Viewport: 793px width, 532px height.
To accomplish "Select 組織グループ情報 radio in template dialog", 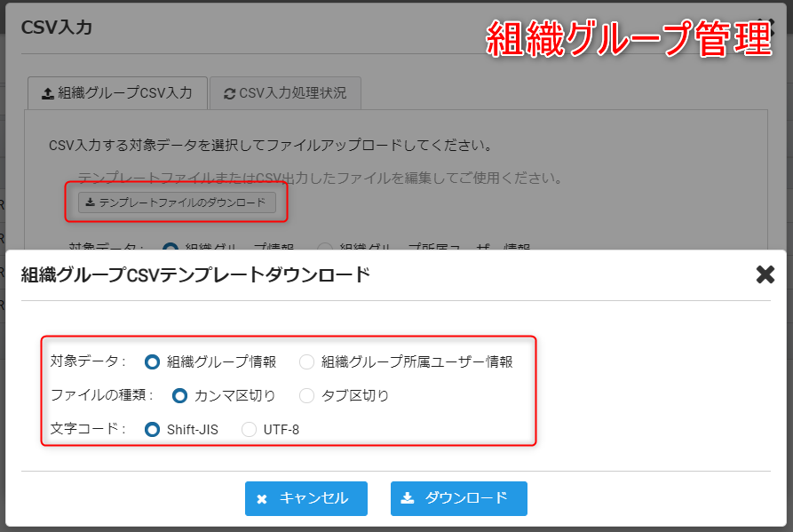I will 152,361.
